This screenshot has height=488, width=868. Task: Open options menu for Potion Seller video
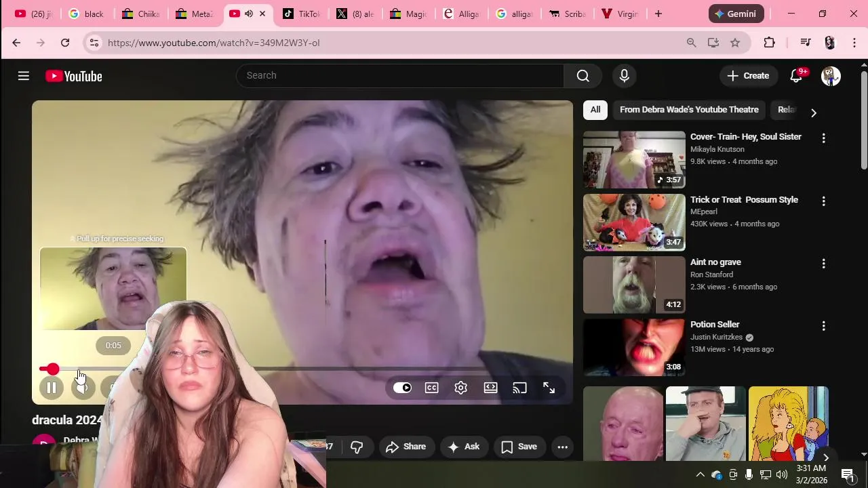[x=823, y=326]
